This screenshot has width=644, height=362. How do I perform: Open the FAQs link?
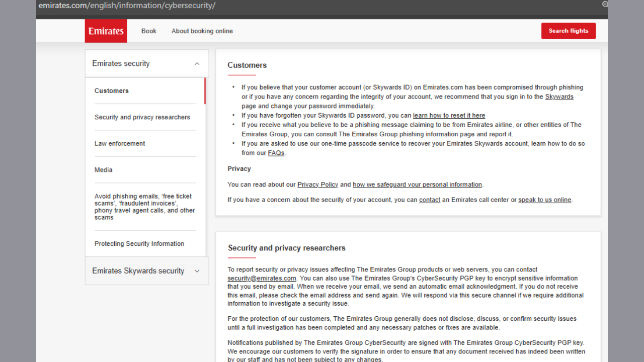276,153
